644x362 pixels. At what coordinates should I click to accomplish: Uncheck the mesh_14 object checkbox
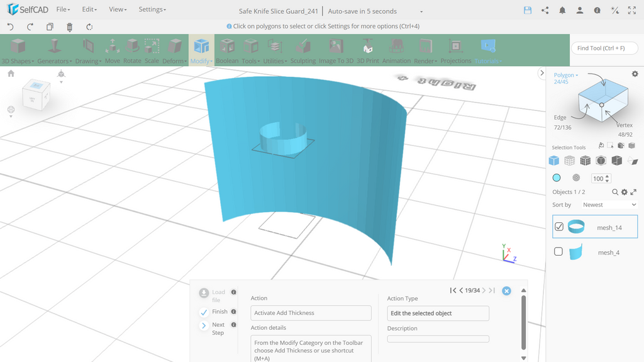pos(559,227)
